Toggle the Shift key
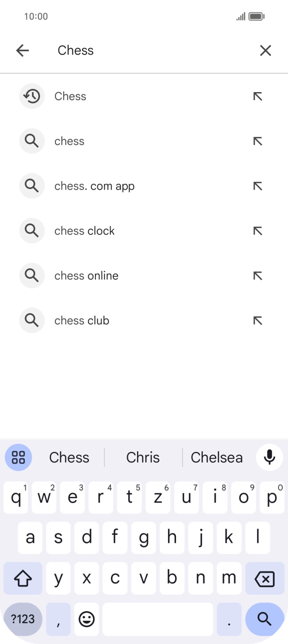Screen dimensions: 288x644 23,578
